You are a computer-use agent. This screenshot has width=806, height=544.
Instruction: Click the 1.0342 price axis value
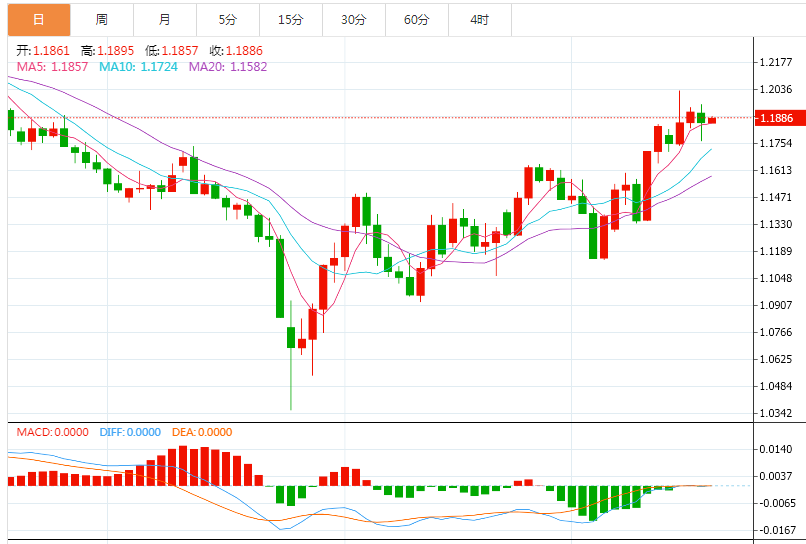776,413
